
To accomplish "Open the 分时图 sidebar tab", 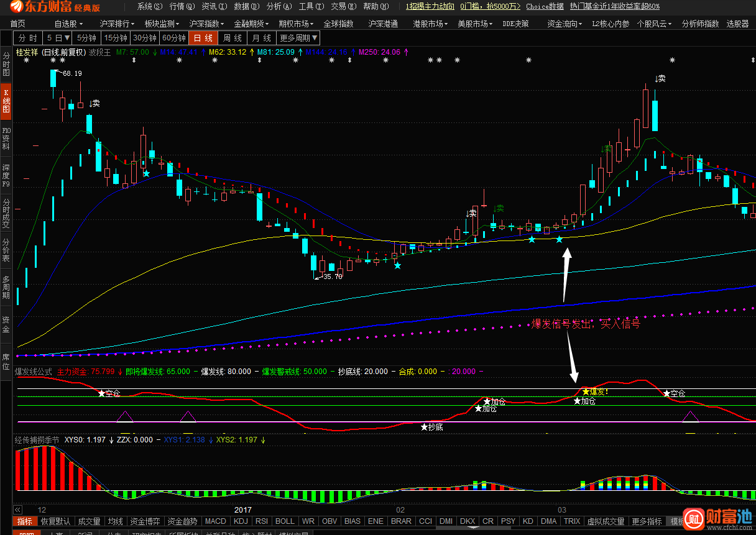I will pos(6,64).
